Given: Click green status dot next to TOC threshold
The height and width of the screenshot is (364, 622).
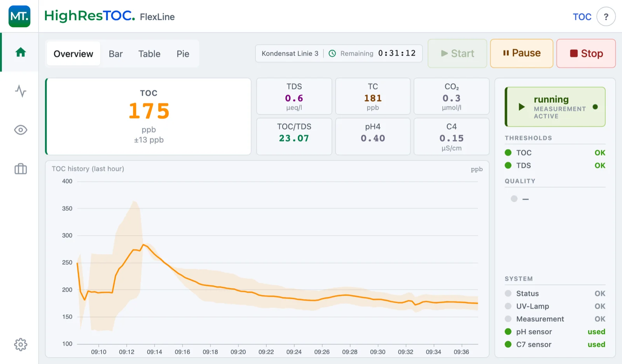Looking at the screenshot, I should (508, 153).
